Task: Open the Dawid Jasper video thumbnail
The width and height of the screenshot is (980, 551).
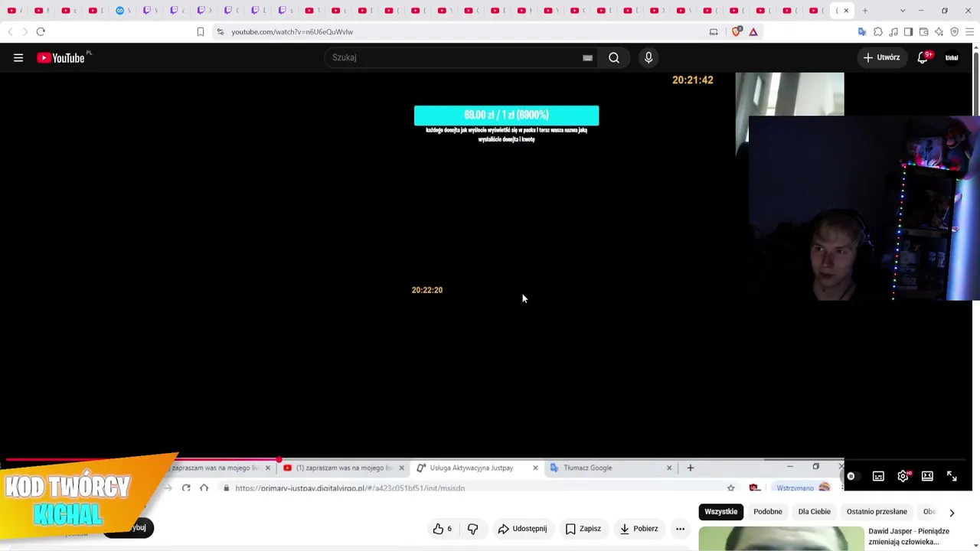Action: (x=781, y=539)
